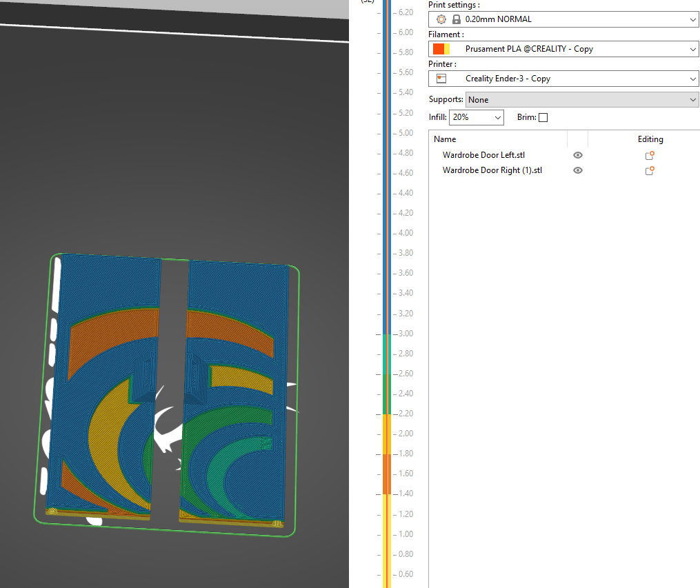Enable the Brim checkbox
Image resolution: width=700 pixels, height=588 pixels.
click(x=543, y=117)
